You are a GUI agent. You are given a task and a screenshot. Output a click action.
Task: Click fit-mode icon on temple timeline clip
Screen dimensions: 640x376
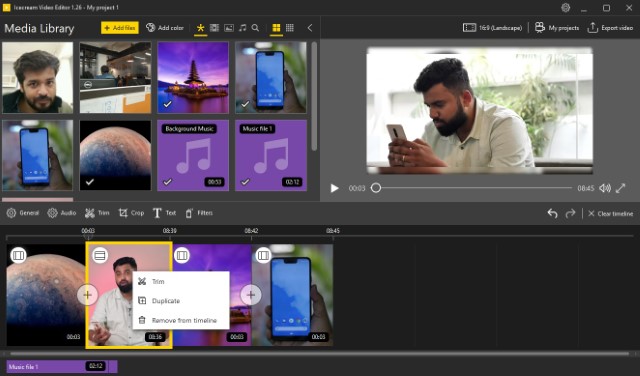pos(182,256)
